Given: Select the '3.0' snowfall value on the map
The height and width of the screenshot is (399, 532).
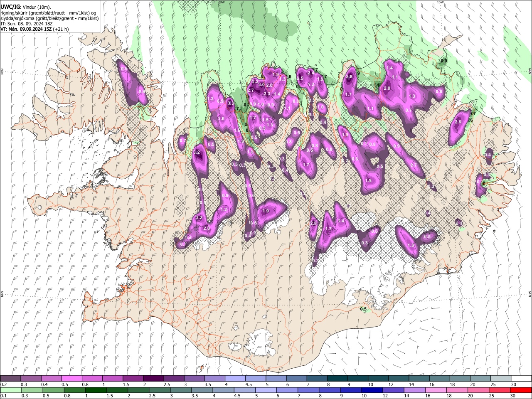Looking at the screenshot, I should pyautogui.click(x=261, y=84).
